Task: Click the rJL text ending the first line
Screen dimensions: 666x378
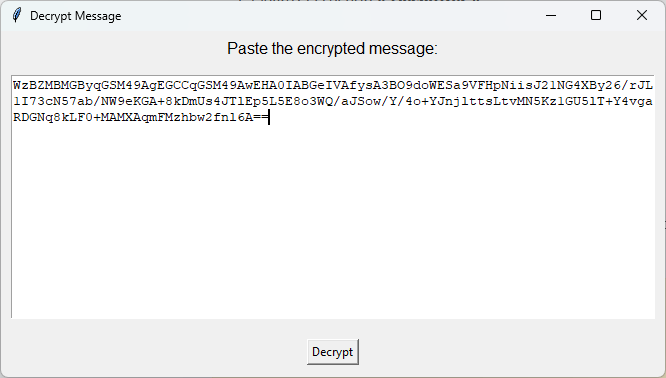Action: coord(641,85)
